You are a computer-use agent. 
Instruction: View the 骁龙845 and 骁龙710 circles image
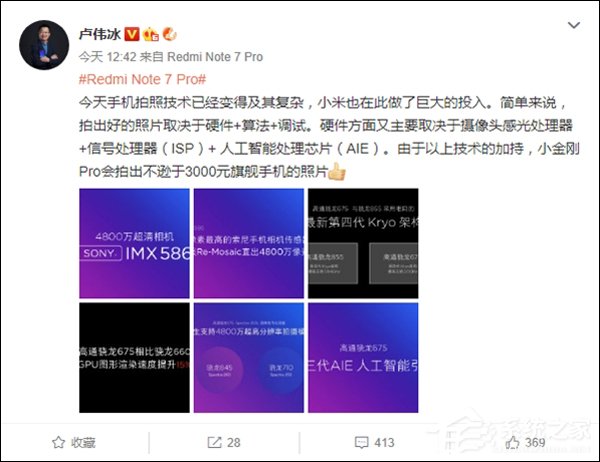click(x=249, y=358)
